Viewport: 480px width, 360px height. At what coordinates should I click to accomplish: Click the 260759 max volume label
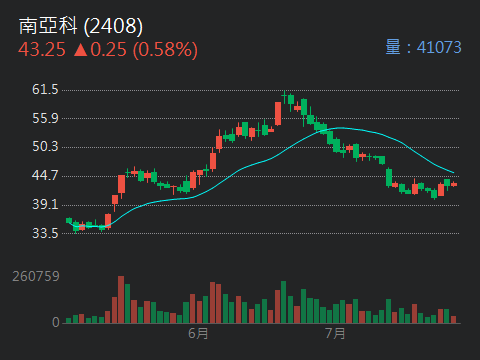(36, 276)
